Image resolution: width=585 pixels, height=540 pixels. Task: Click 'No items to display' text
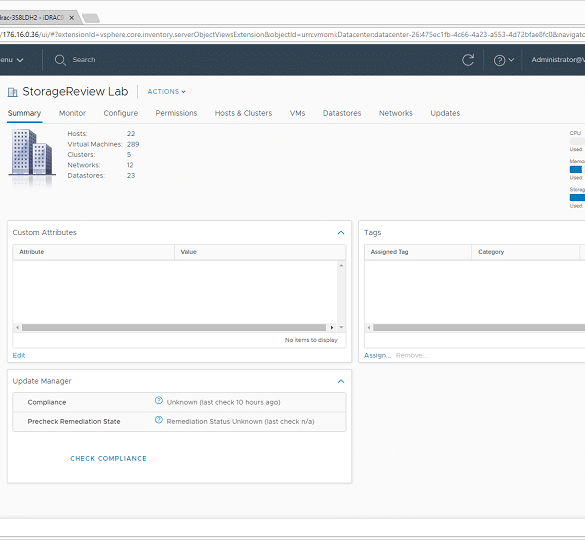click(x=311, y=340)
